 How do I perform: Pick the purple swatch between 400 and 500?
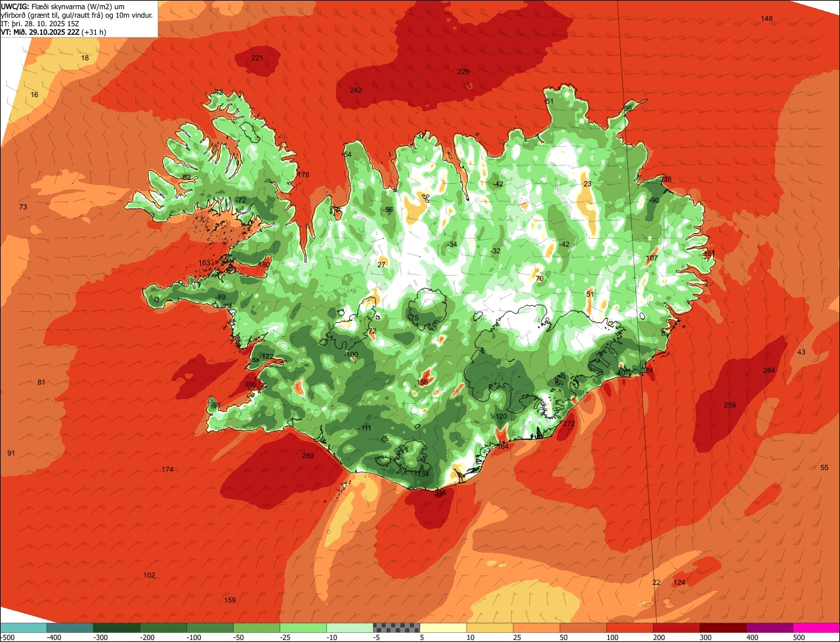[769, 628]
